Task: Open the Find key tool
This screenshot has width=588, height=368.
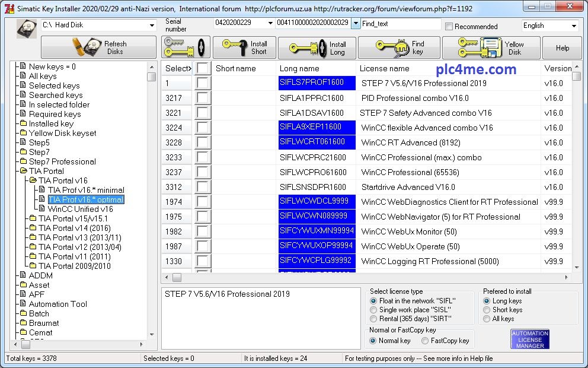Action: click(x=399, y=47)
